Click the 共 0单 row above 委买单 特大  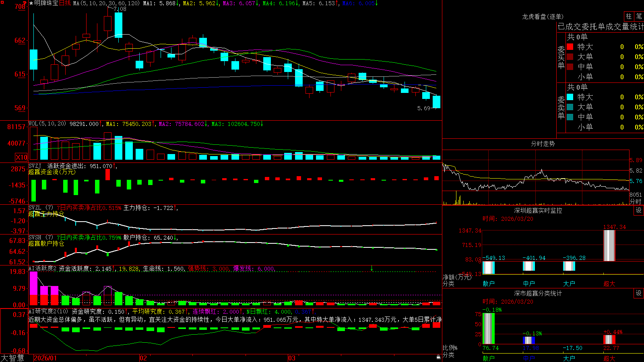pos(577,37)
